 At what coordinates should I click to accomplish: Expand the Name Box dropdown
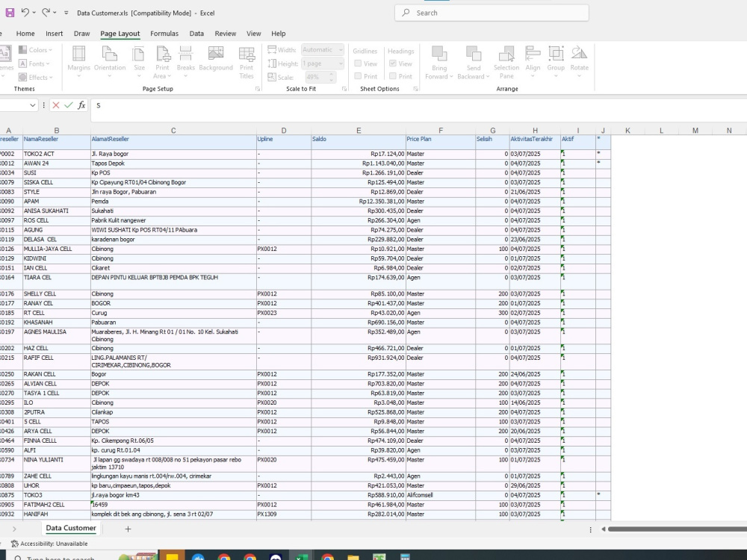point(32,105)
